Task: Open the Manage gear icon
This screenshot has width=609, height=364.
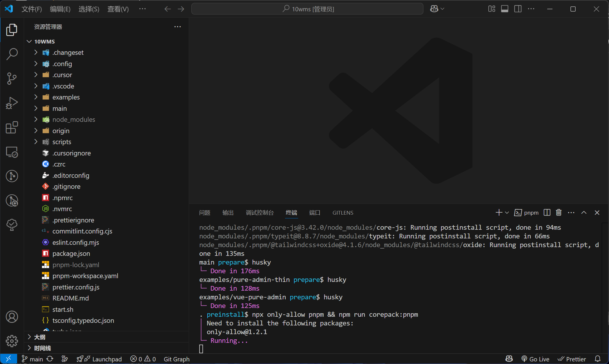Action: [12, 341]
